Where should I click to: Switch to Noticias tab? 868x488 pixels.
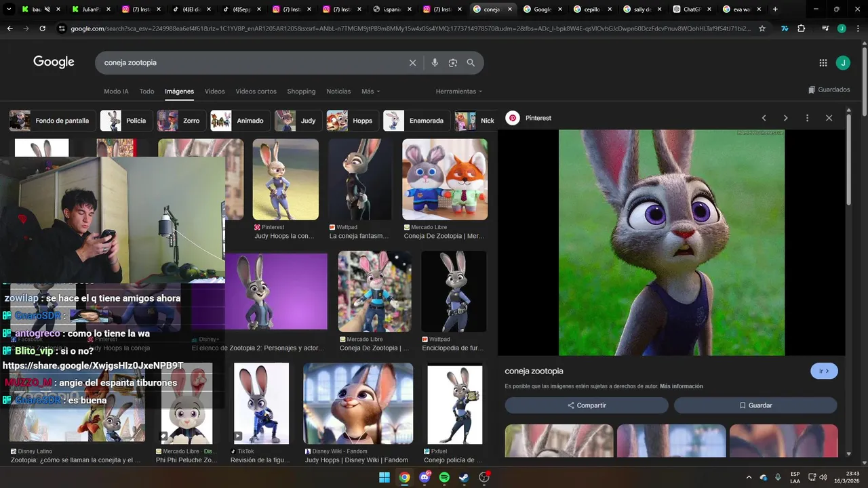point(338,91)
